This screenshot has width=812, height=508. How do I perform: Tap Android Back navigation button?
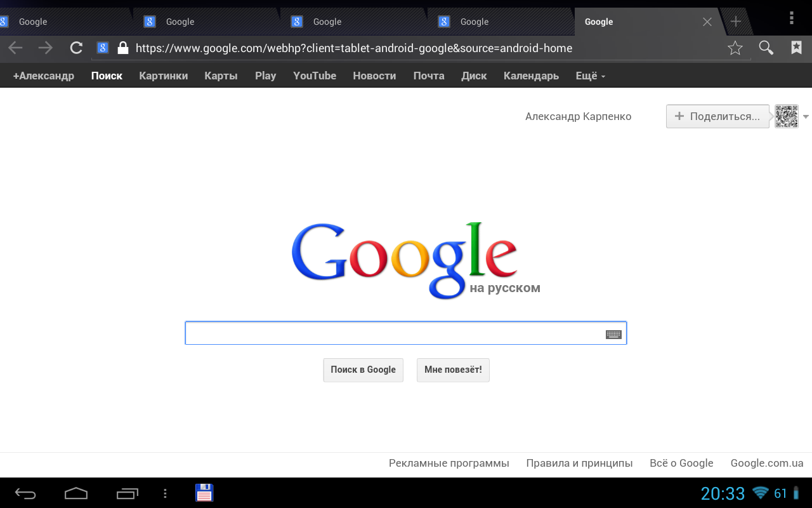(26, 493)
